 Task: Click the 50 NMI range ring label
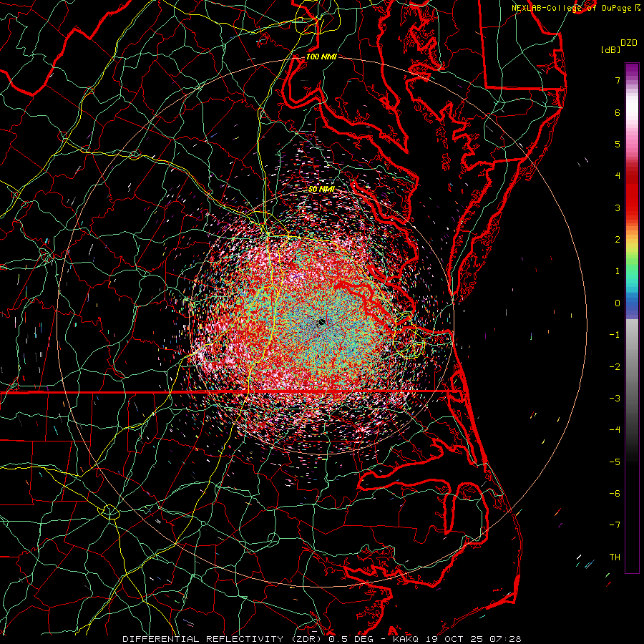point(321,190)
